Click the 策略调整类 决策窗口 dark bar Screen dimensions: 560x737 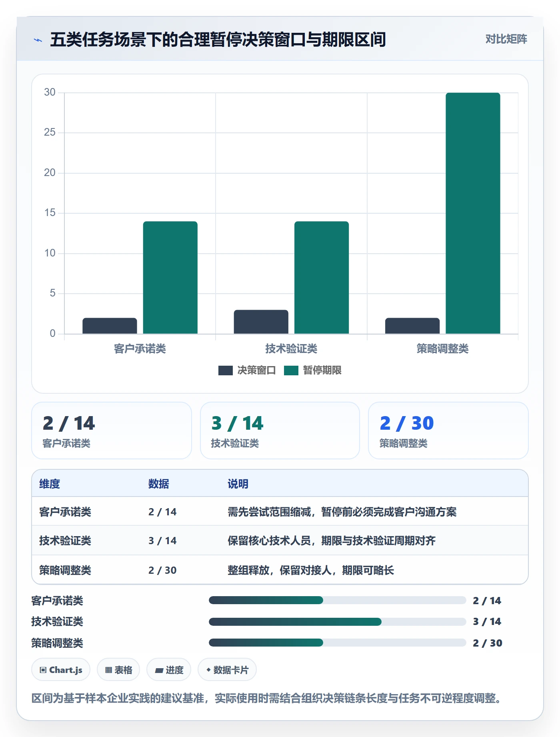point(412,326)
